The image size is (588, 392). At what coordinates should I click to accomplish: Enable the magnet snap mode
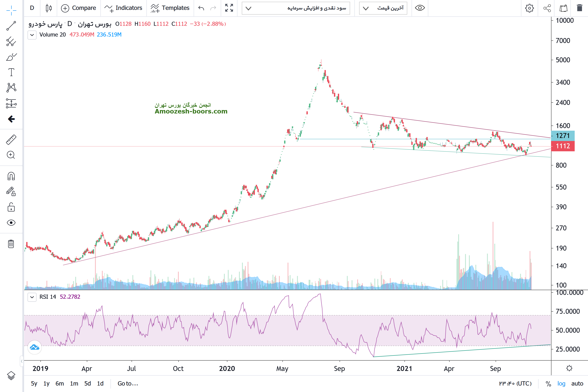pyautogui.click(x=11, y=176)
